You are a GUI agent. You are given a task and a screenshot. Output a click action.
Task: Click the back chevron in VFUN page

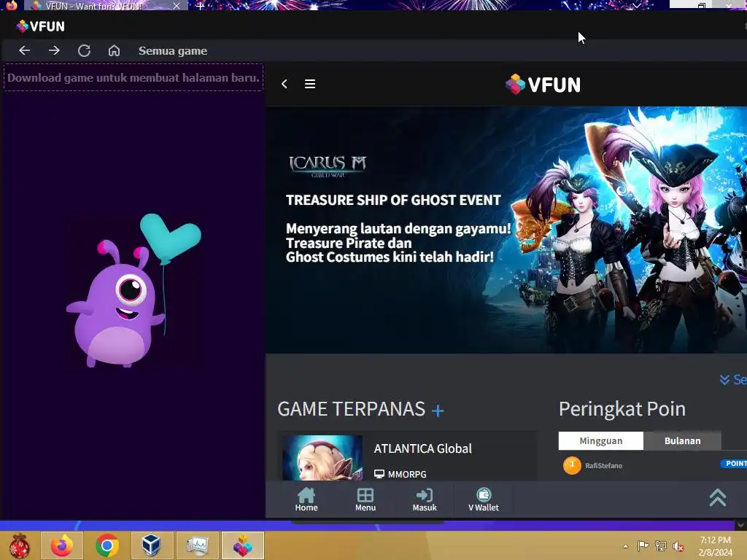tap(285, 85)
